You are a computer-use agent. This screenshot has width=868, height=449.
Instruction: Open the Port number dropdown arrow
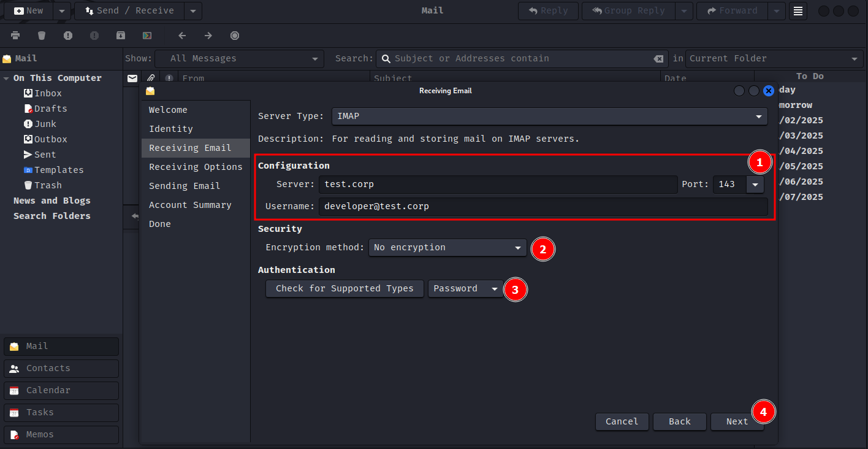(x=755, y=185)
